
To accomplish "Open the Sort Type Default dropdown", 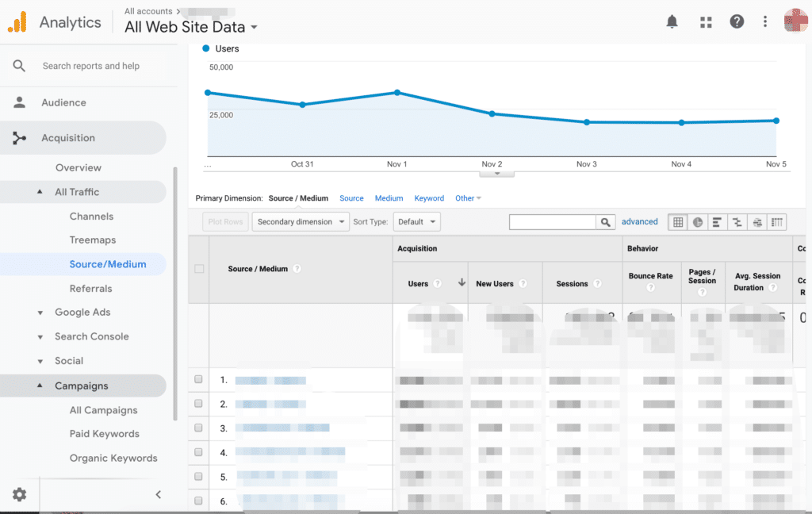I will click(x=416, y=222).
